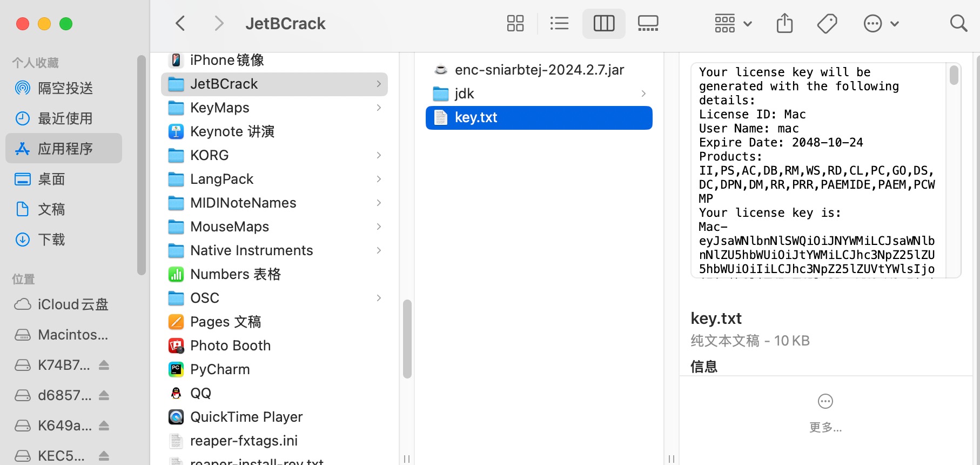Open the more actions ellipsis menu
The width and height of the screenshot is (980, 465).
(x=881, y=23)
